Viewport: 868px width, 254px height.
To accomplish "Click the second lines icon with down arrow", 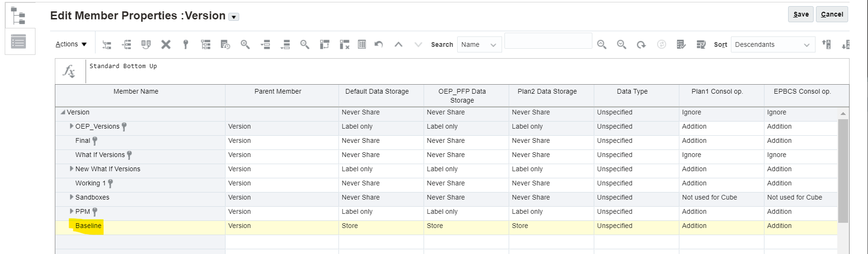I will click(x=285, y=44).
